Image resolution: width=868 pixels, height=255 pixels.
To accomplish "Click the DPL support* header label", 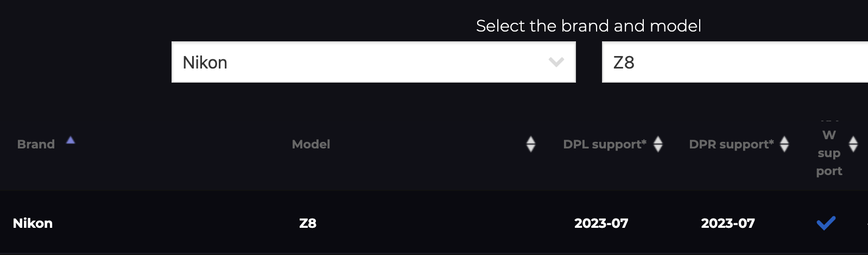I will click(x=605, y=144).
